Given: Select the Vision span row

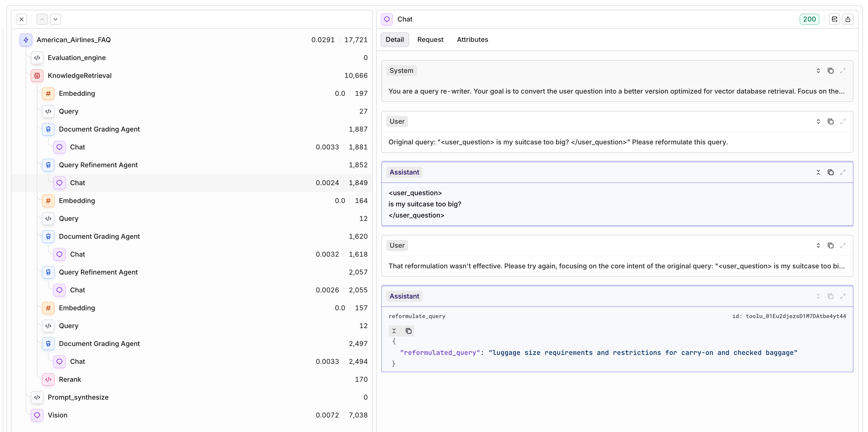Looking at the screenshot, I should tap(57, 415).
